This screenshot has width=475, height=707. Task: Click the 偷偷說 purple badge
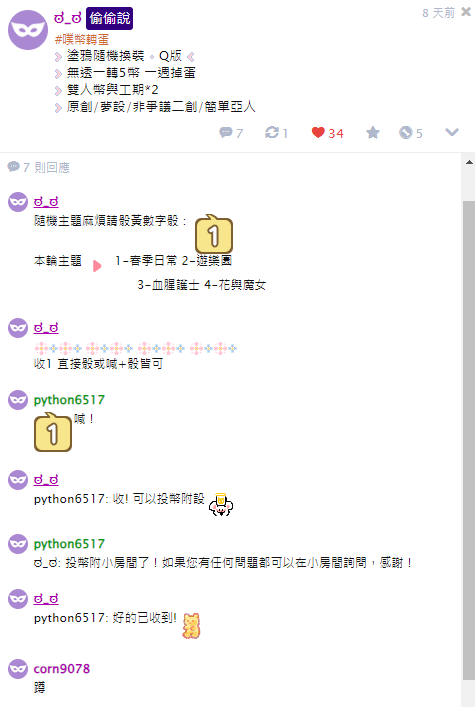[110, 18]
